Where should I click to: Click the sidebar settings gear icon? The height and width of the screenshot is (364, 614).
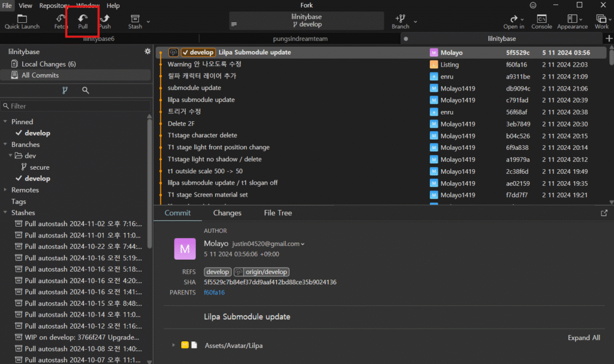[148, 52]
